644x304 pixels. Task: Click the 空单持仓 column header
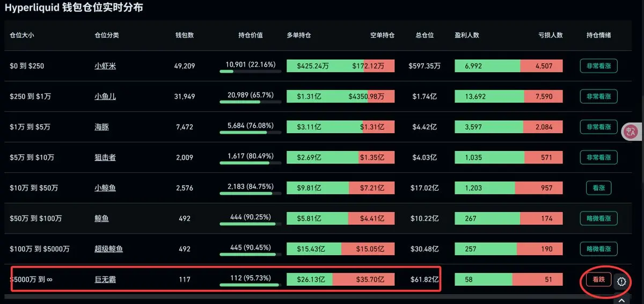coord(382,35)
